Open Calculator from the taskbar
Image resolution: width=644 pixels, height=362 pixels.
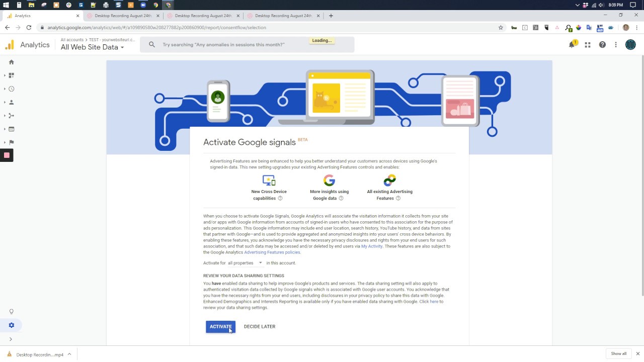click(19, 5)
